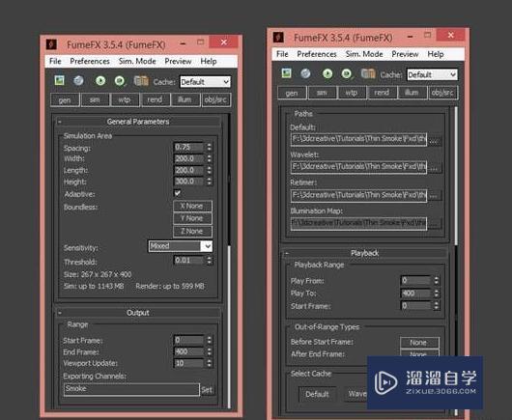Click Default button under Select Cache
This screenshot has height=420, width=512.
pyautogui.click(x=318, y=394)
